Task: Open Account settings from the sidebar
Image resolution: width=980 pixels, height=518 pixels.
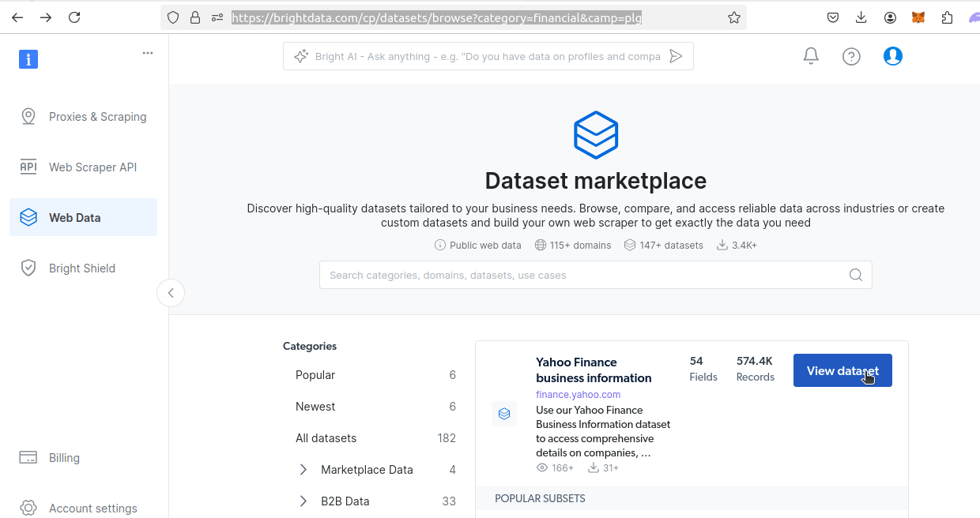Action: click(93, 508)
